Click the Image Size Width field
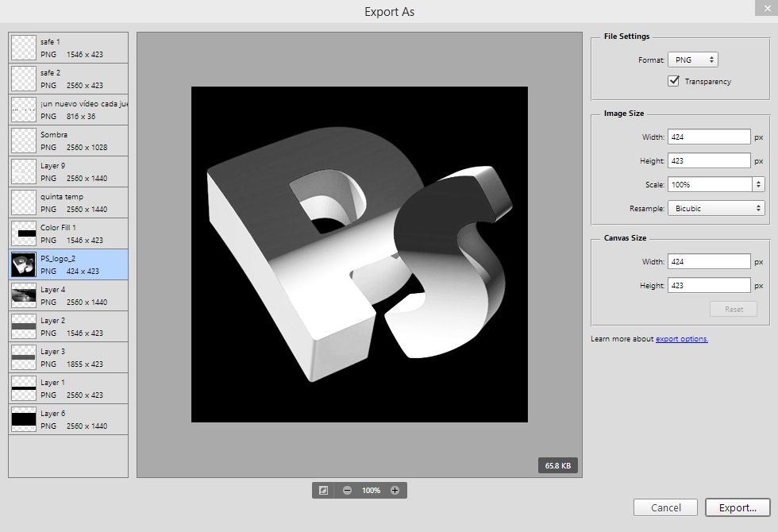This screenshot has width=778, height=532. (709, 137)
